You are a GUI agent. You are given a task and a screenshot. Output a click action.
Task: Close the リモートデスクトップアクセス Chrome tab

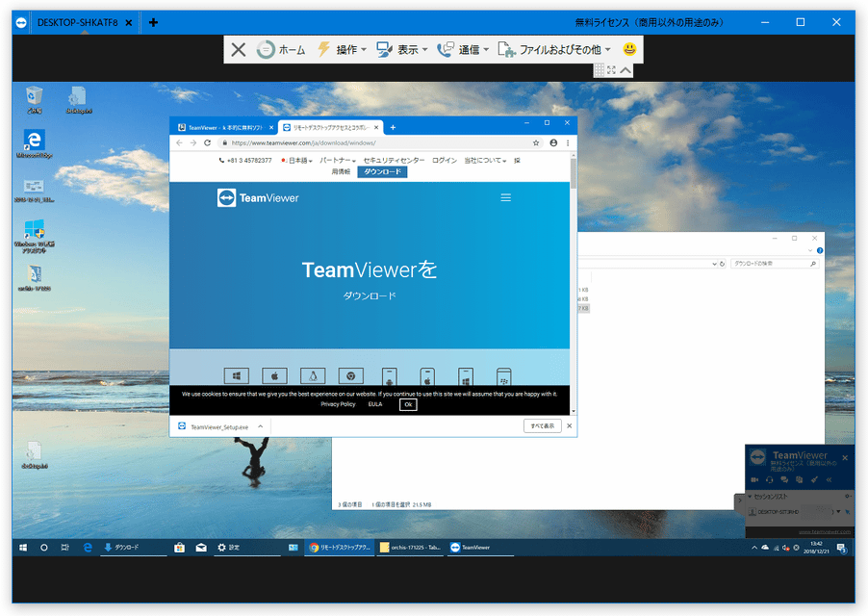pyautogui.click(x=376, y=128)
